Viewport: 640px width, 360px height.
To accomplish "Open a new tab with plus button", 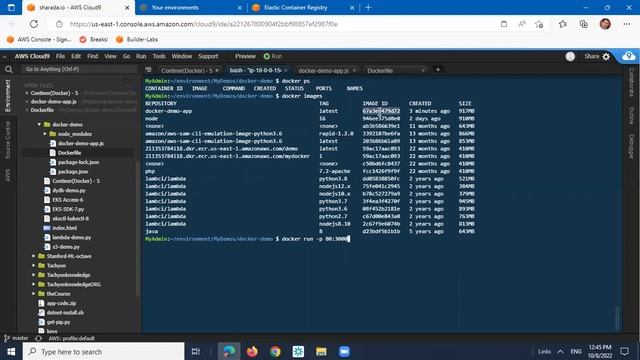I will [438, 70].
